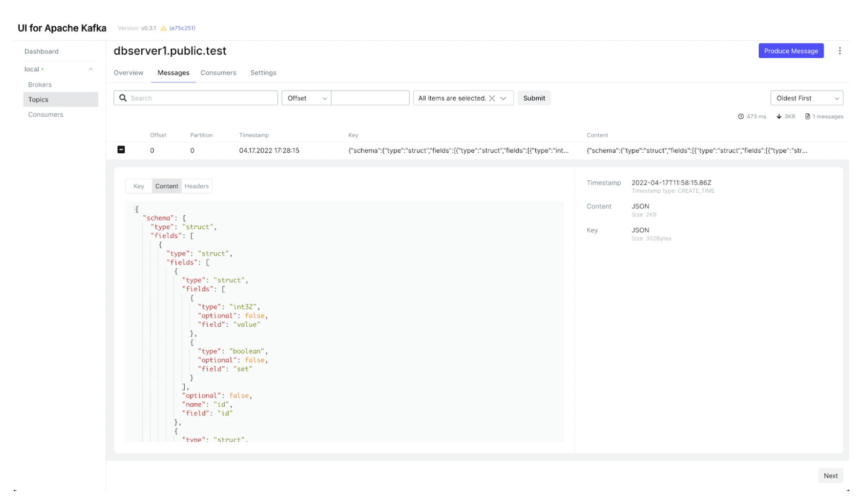The width and height of the screenshot is (868, 498).
Task: Open the commit e75c251 link
Action: tap(182, 28)
